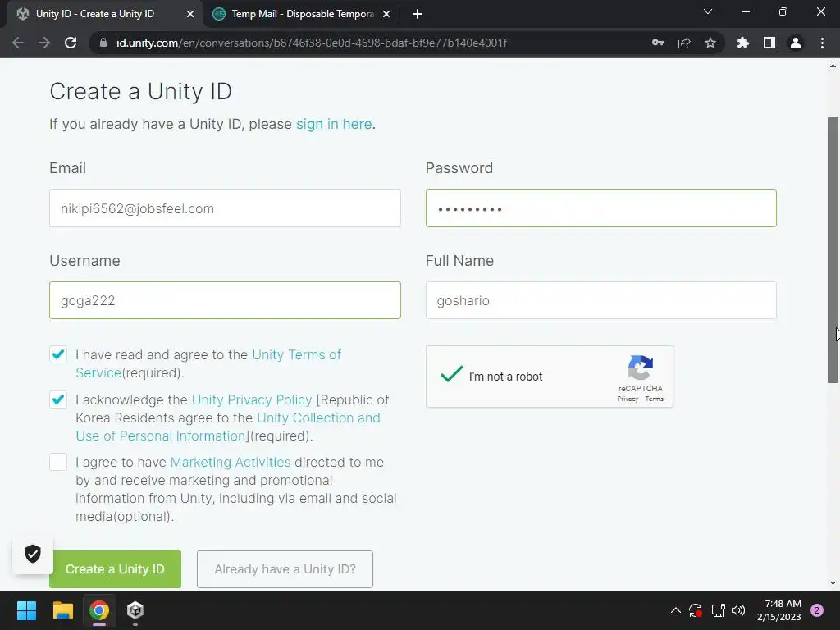Screen dimensions: 840x630
Task: Open the Unity Privacy Policy link
Action: [251, 399]
